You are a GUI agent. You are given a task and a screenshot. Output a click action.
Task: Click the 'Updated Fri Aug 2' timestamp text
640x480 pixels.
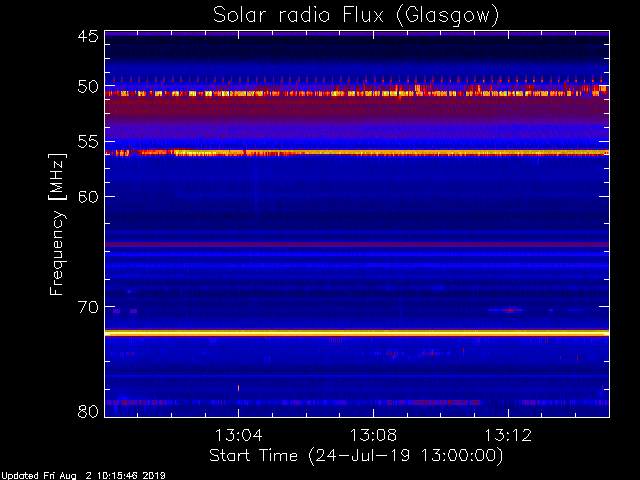coord(83,476)
